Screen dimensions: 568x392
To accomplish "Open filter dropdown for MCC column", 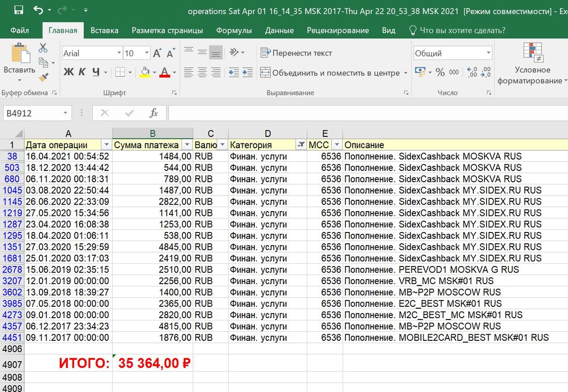I will pos(337,145).
